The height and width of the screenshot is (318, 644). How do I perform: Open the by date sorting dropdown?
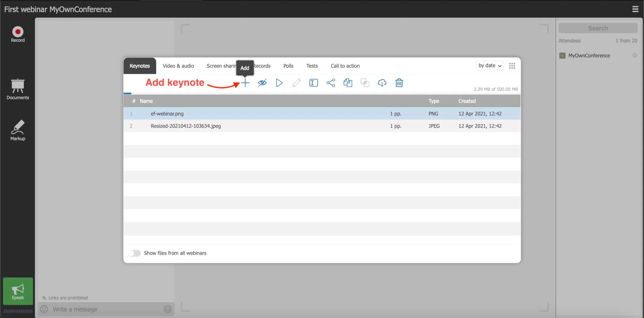point(489,65)
